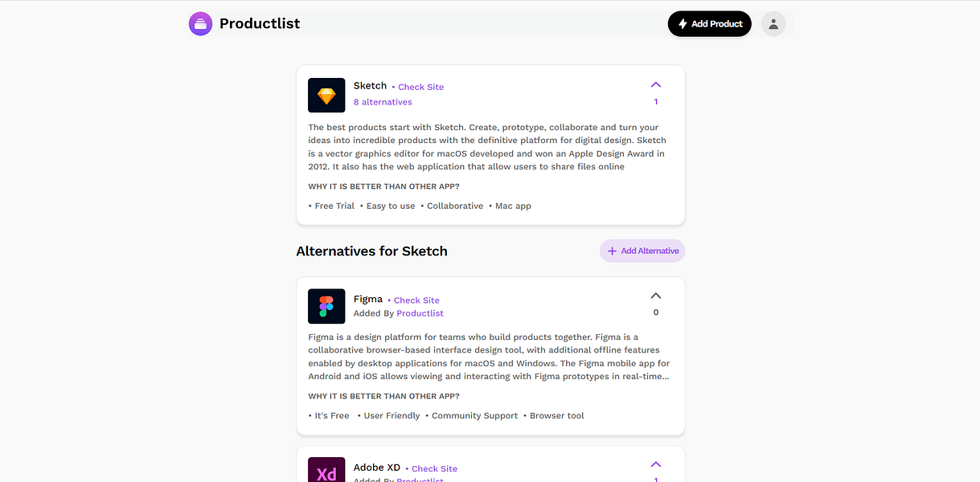This screenshot has width=980, height=482.
Task: Click the plus icon inside Add Alternative
Action: tap(610, 251)
